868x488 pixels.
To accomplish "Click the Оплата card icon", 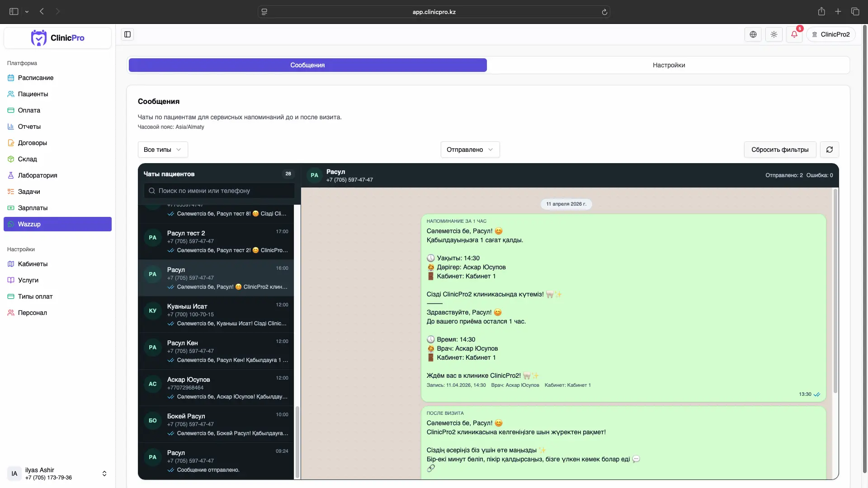I will [x=11, y=110].
